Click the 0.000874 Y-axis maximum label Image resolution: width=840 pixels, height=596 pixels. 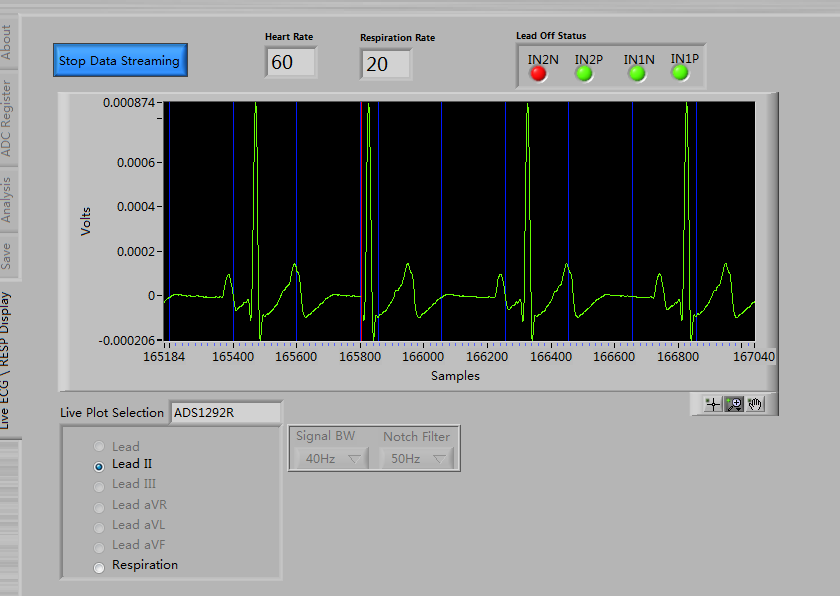click(x=129, y=102)
